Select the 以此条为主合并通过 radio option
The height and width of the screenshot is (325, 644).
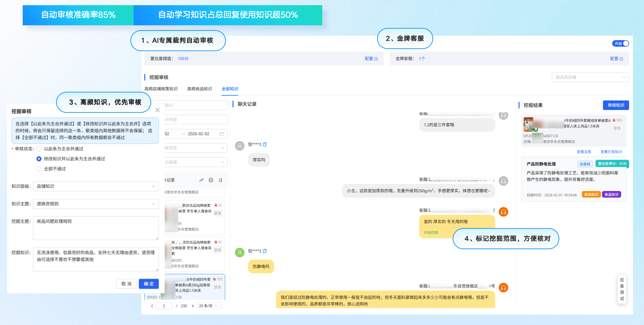coord(39,149)
